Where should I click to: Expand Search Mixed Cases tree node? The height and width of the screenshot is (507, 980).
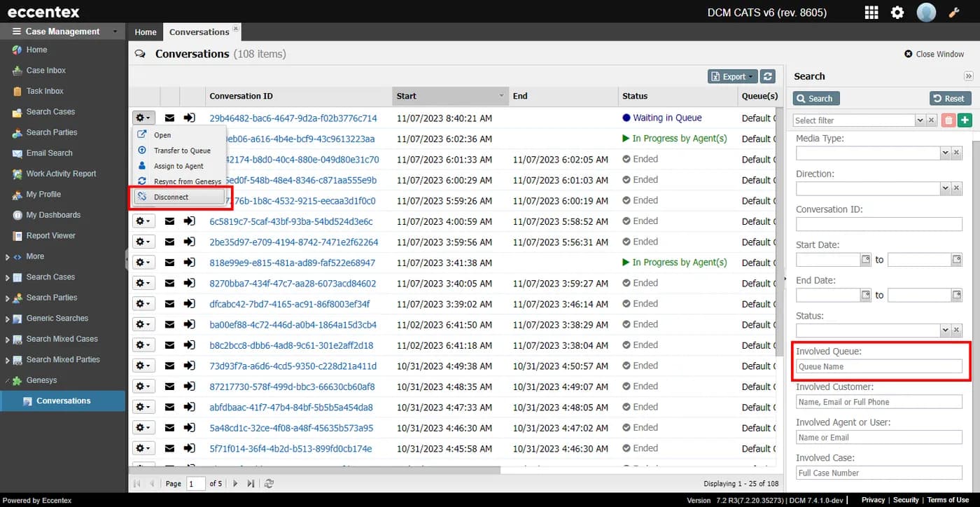click(7, 340)
